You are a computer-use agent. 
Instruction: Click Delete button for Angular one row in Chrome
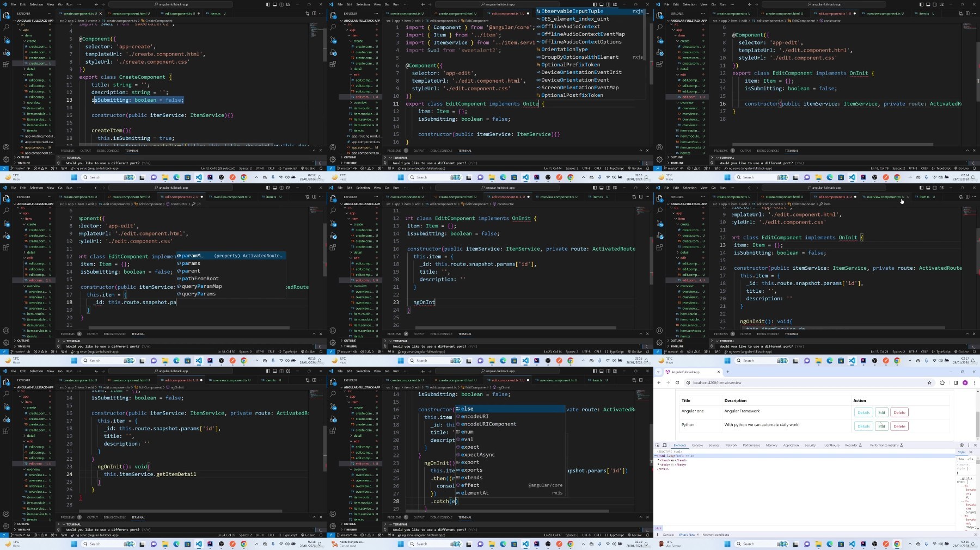coord(899,412)
